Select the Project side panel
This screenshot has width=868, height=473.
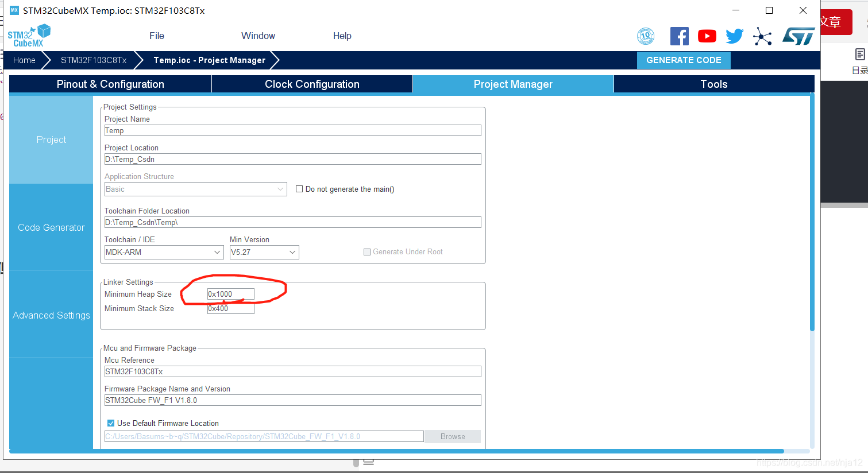point(51,139)
